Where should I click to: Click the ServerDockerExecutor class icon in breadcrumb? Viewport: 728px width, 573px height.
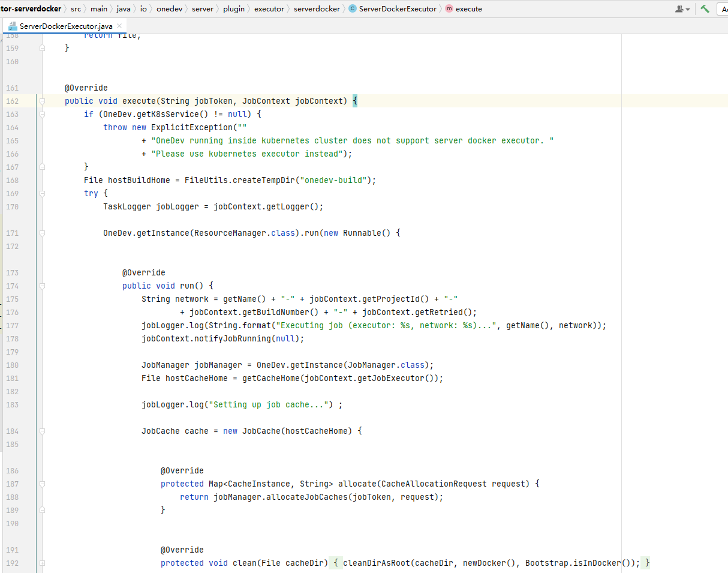352,9
